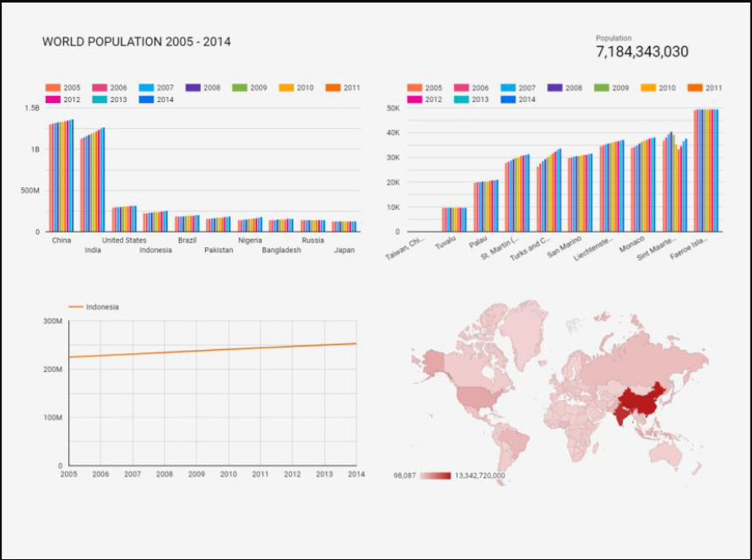Select the United States on the map
The width and height of the screenshot is (752, 560).
pyautogui.click(x=474, y=398)
